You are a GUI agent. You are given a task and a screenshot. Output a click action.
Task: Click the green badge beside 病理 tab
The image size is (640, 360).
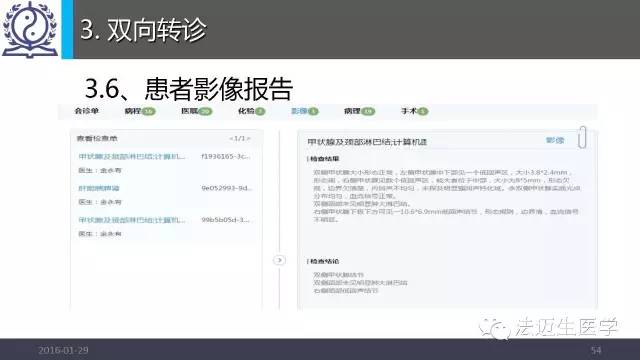[368, 111]
